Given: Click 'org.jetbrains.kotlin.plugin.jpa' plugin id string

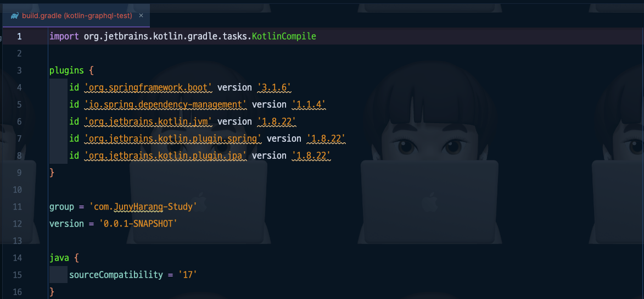Looking at the screenshot, I should [165, 156].
